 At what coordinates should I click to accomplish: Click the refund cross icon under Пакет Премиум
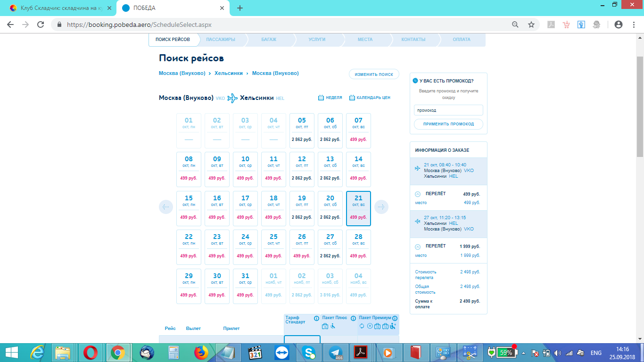point(370,326)
